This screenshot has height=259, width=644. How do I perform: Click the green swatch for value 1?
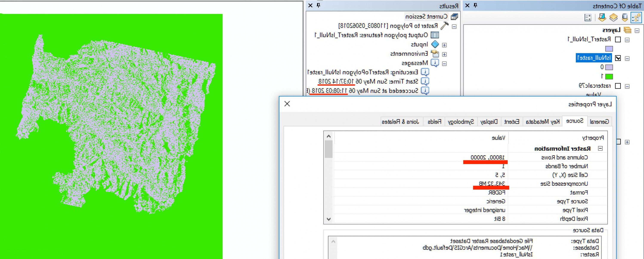coord(609,76)
